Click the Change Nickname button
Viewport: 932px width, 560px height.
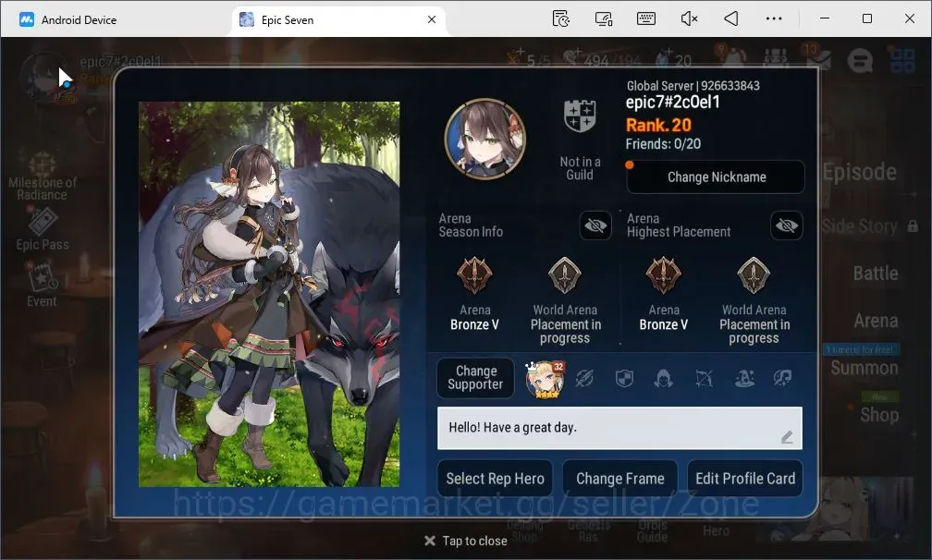[716, 177]
